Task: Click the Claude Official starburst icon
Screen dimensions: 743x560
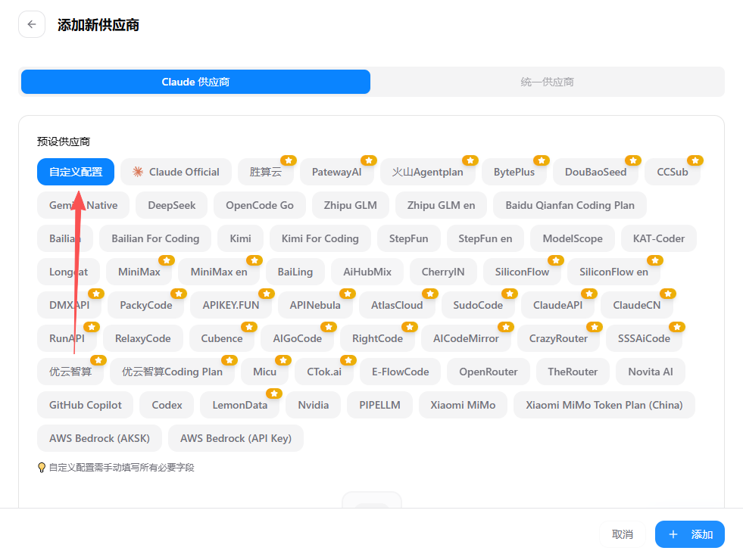Action: (138, 172)
